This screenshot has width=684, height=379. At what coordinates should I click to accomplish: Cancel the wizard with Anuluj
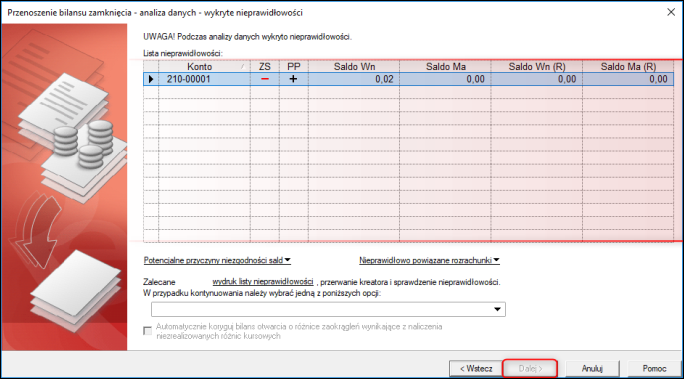click(x=592, y=369)
